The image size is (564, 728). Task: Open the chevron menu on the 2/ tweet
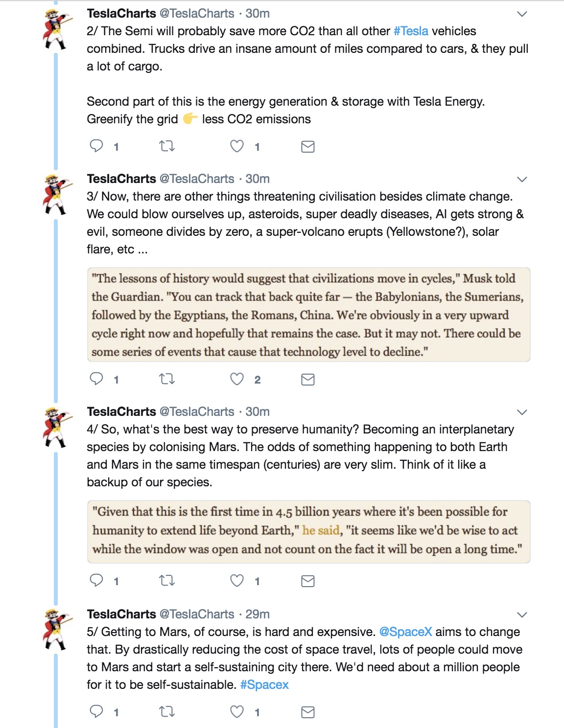(x=522, y=14)
